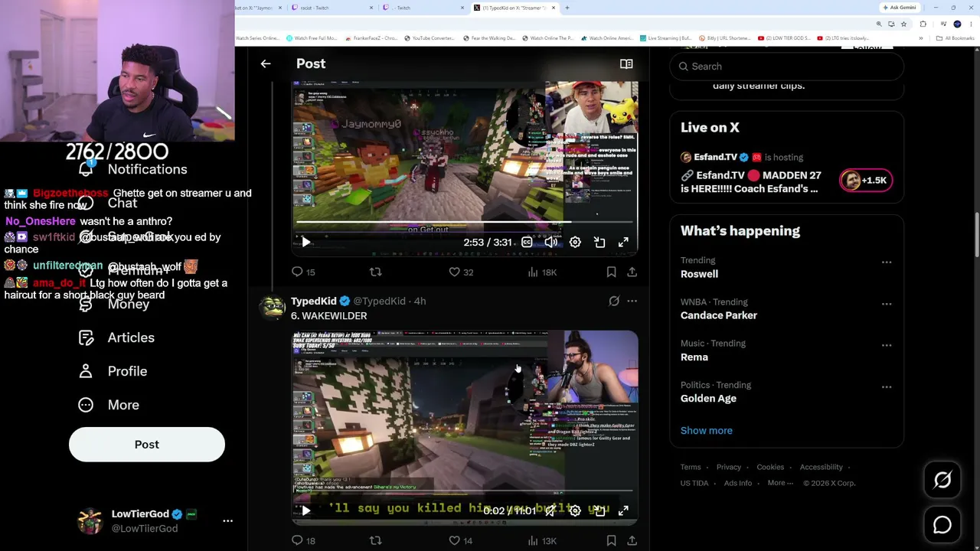Click the white Post compose button
This screenshot has width=980, height=551.
[x=147, y=445]
